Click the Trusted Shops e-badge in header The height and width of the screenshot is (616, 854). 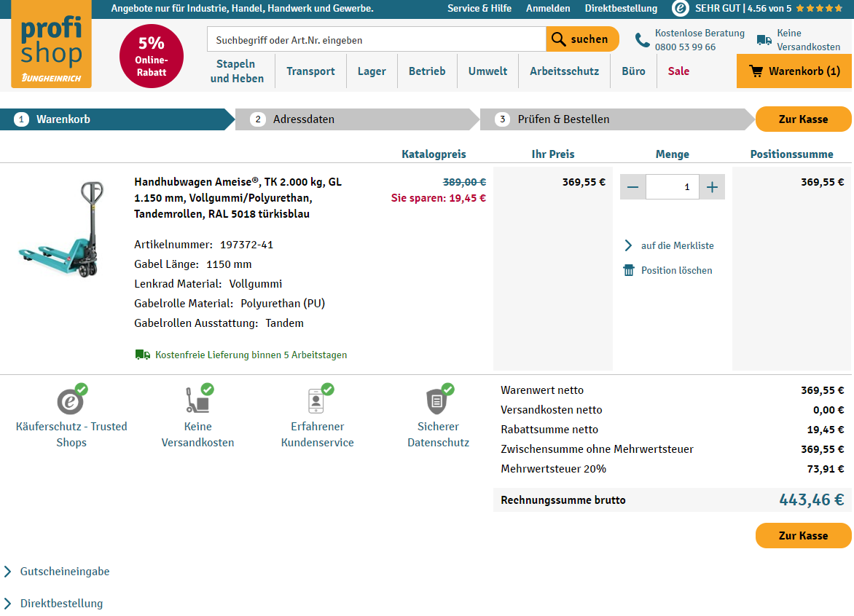(x=681, y=8)
